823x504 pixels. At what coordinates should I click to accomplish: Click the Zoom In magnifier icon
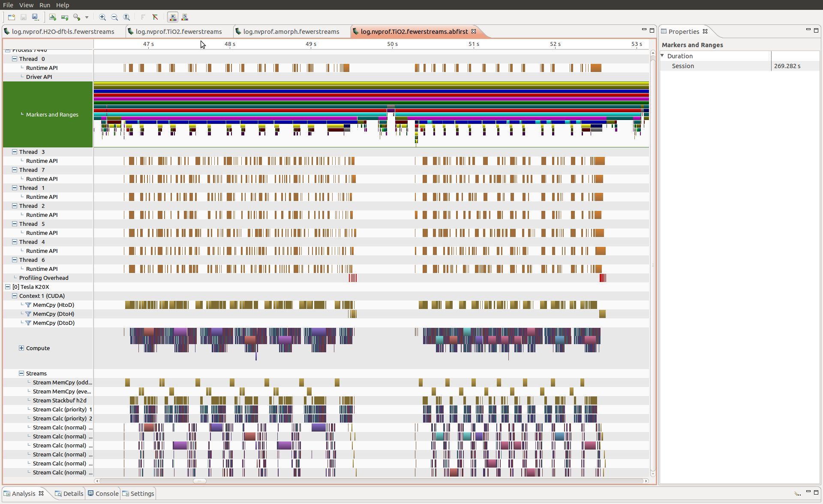(x=102, y=17)
